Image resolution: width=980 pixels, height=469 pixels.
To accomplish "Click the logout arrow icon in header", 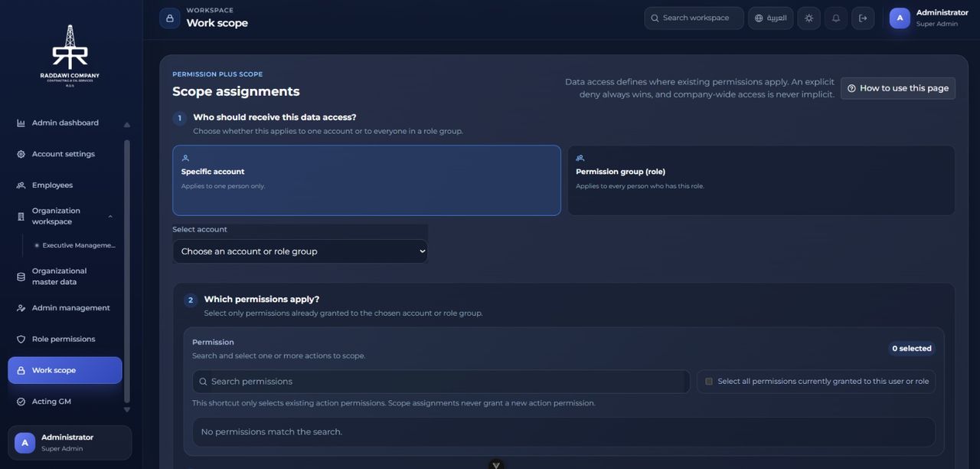I will 863,18.
